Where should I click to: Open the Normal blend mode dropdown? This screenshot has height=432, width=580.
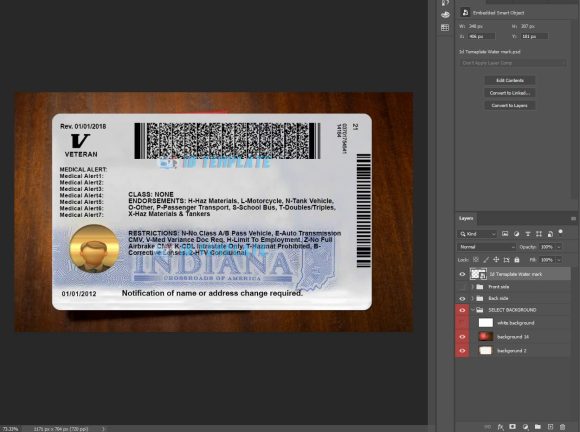pos(487,247)
